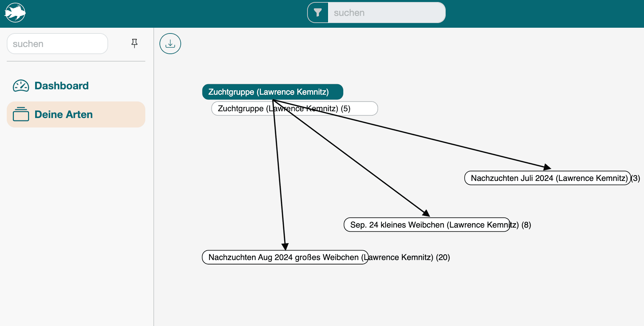This screenshot has height=326, width=644.
Task: Click the fish logo in the header
Action: [x=15, y=13]
